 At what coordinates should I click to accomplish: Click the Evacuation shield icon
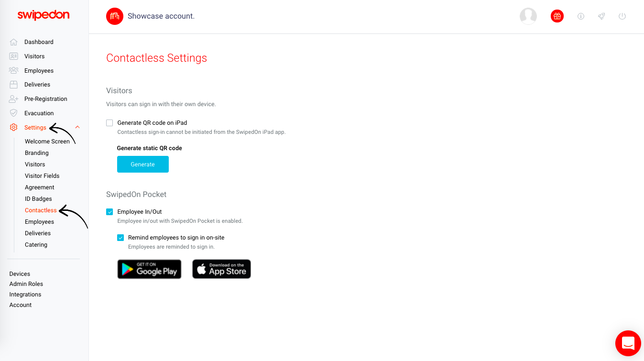tap(14, 113)
